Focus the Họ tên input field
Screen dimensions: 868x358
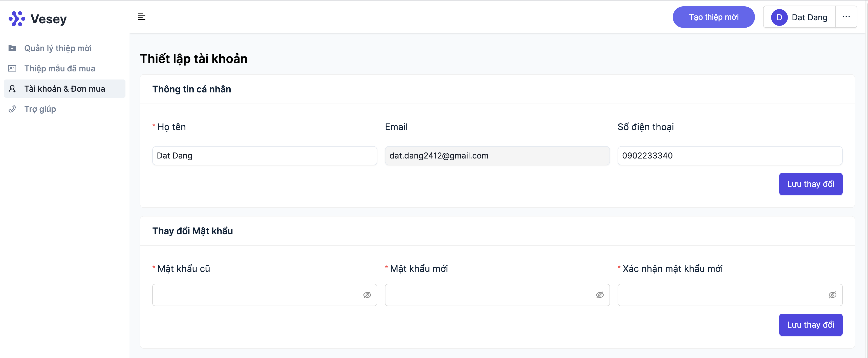tap(265, 155)
